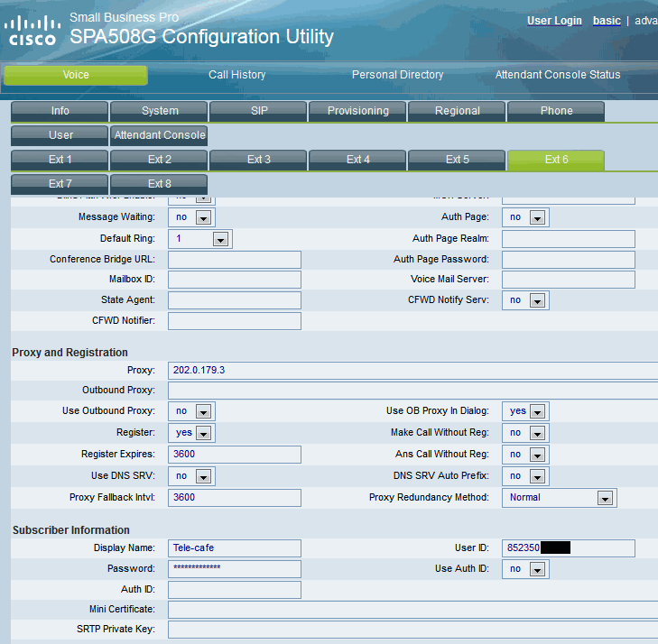
Task: Click the basic view link
Action: [x=607, y=21]
